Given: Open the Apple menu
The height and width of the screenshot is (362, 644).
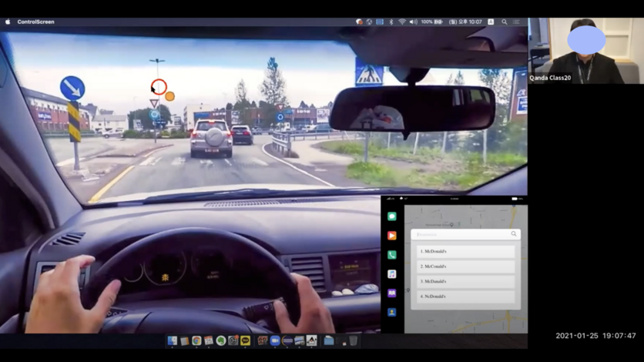Looking at the screenshot, I should pos(8,22).
